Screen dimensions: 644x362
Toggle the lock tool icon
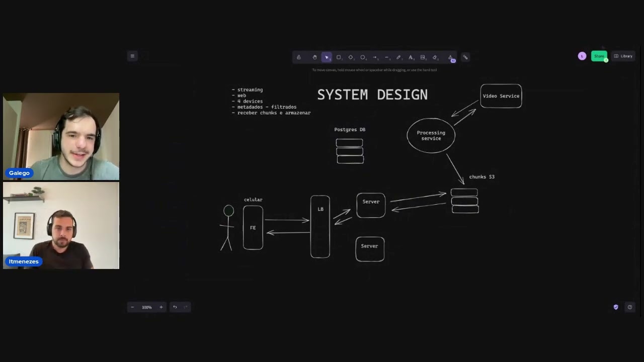pos(299,57)
